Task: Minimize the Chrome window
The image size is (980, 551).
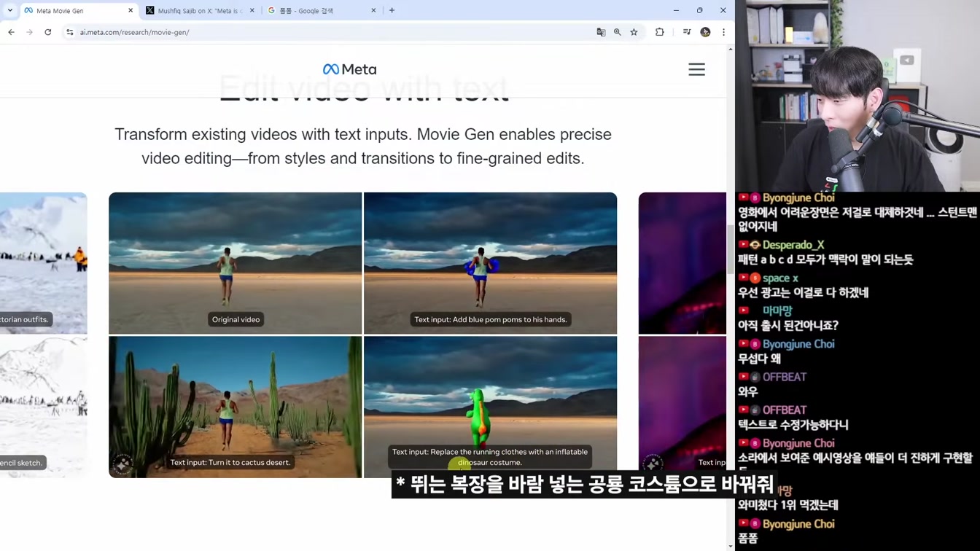Action: click(676, 10)
